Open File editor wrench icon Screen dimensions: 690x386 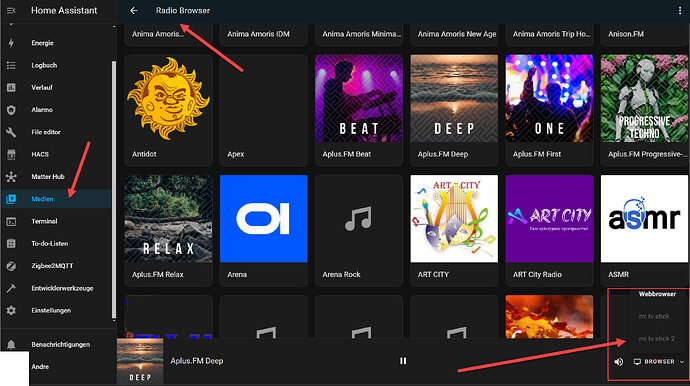[x=11, y=132]
